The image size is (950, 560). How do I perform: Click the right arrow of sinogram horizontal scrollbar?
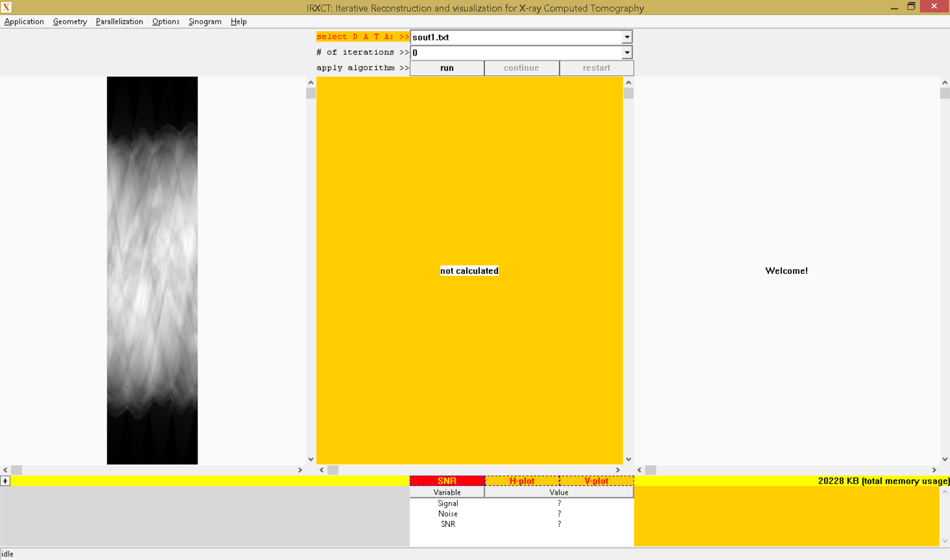click(x=300, y=470)
